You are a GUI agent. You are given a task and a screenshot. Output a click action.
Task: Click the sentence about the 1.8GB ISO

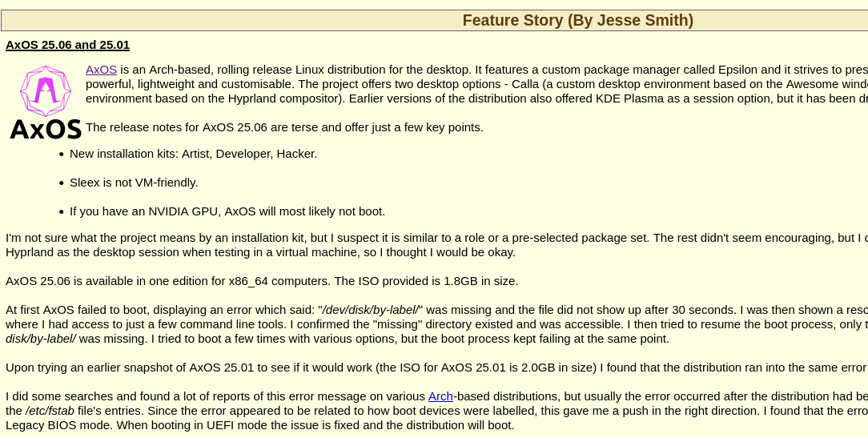click(262, 281)
